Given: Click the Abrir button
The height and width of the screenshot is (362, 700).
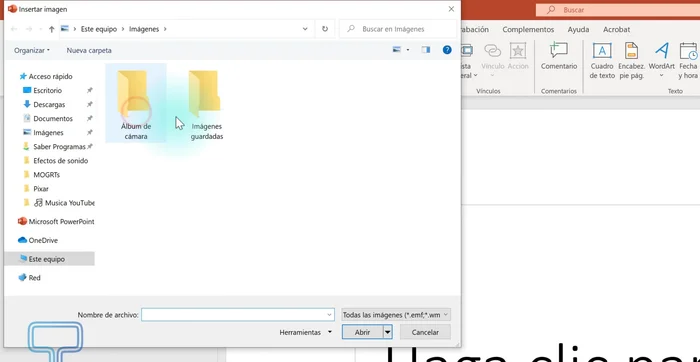Looking at the screenshot, I should pos(362,333).
